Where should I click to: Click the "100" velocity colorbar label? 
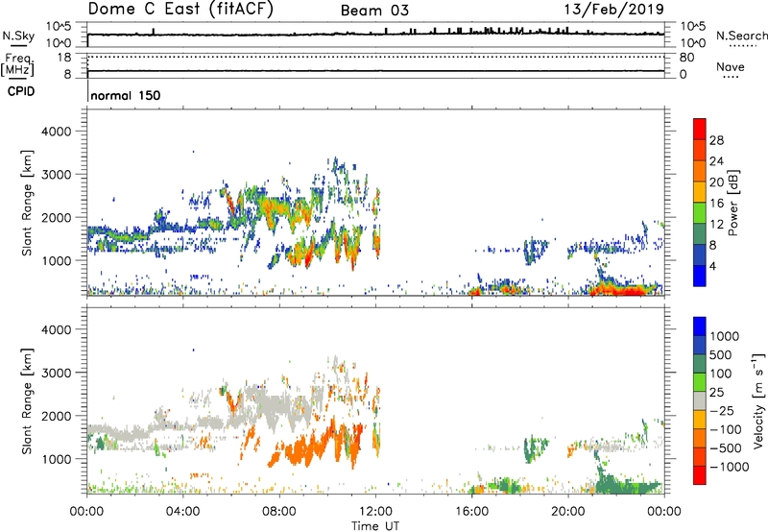(719, 374)
